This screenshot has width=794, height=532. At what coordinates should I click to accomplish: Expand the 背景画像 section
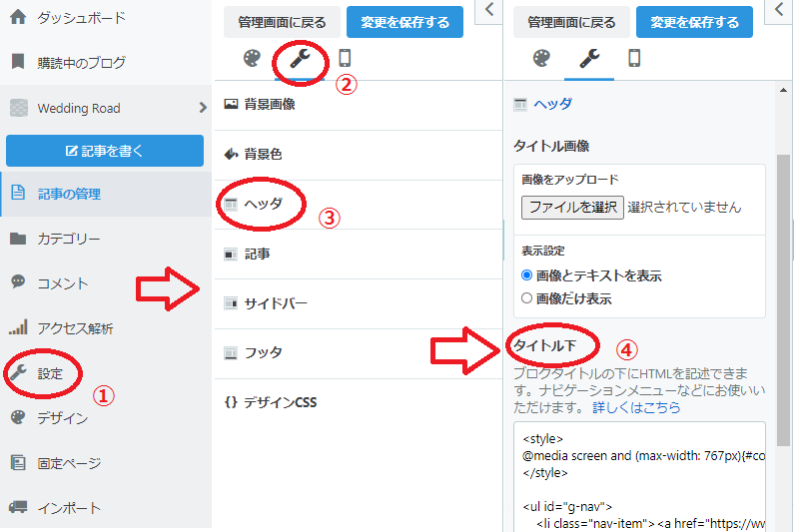(x=358, y=105)
